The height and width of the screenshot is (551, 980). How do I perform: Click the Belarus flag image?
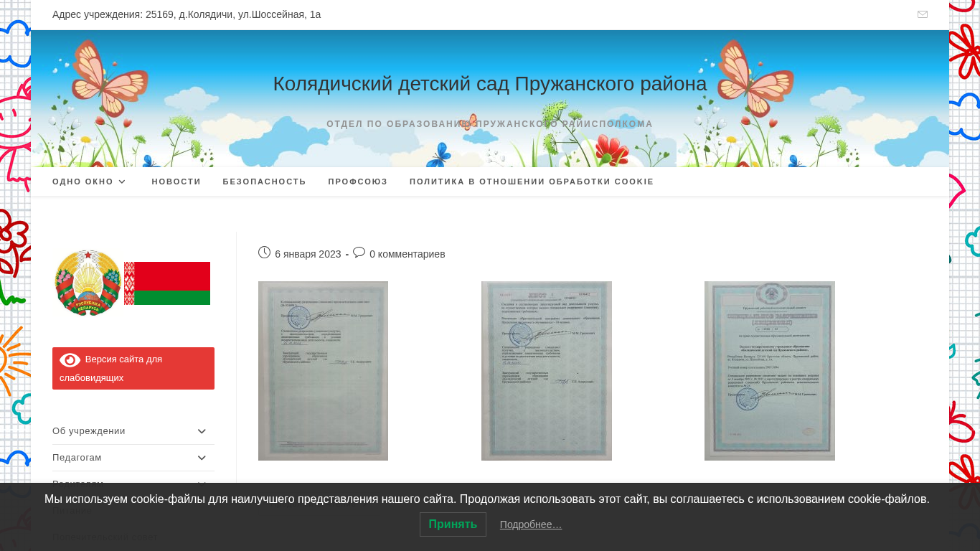[x=167, y=283]
